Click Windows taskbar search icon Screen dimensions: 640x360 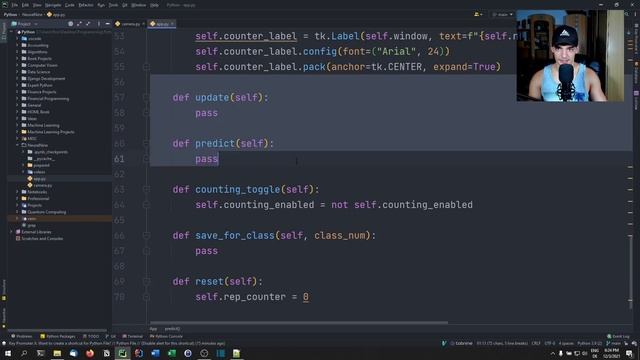(24, 353)
